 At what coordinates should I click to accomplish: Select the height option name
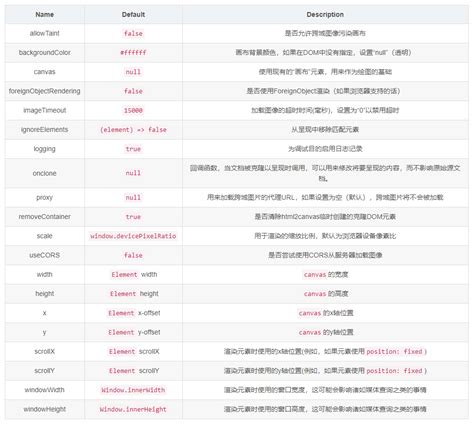(45, 294)
